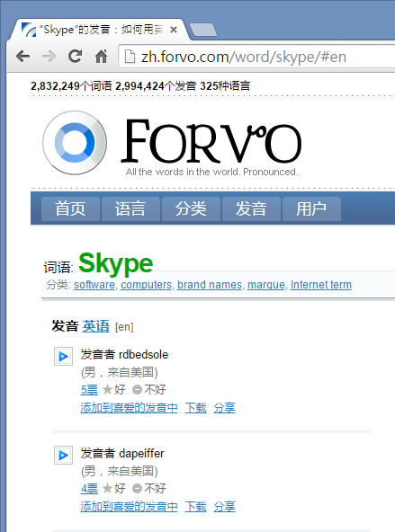
Task: Click the browser forward arrow
Action: pyautogui.click(x=49, y=56)
